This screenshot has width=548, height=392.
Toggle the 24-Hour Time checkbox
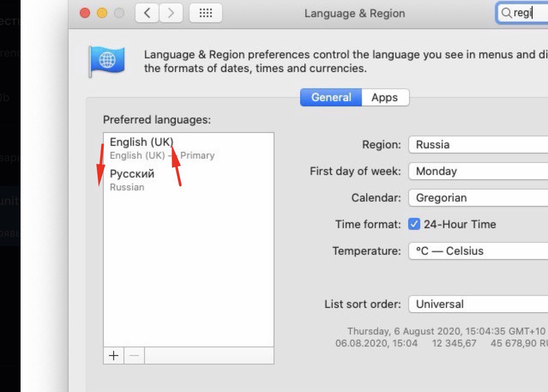(x=414, y=224)
